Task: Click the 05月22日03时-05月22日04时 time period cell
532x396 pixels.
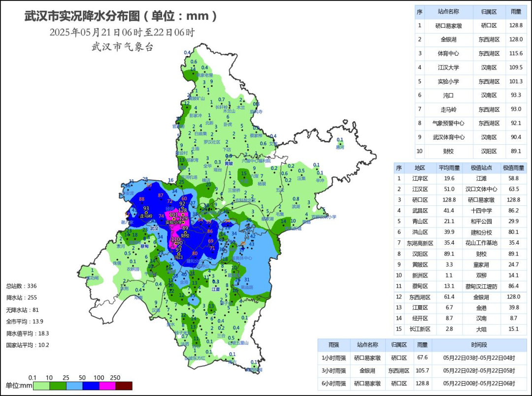Action: click(479, 358)
